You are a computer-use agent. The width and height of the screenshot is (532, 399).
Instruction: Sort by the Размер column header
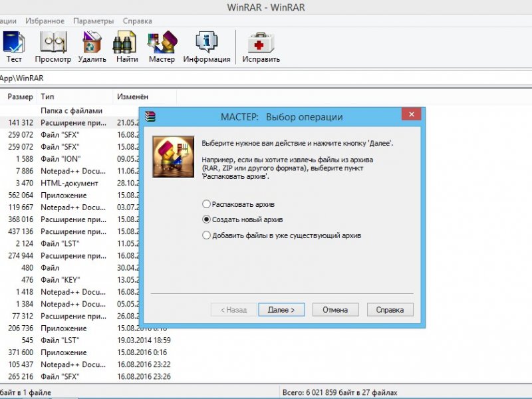pos(19,96)
